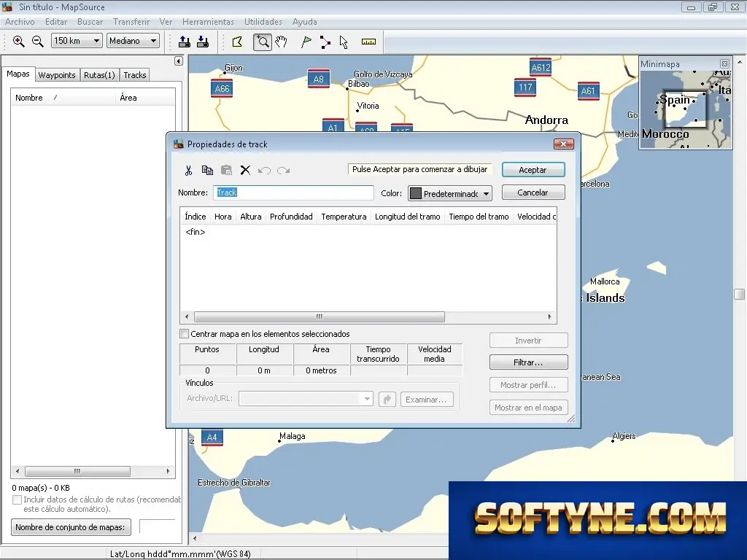Click the zoom in magnifier icon

(x=18, y=42)
